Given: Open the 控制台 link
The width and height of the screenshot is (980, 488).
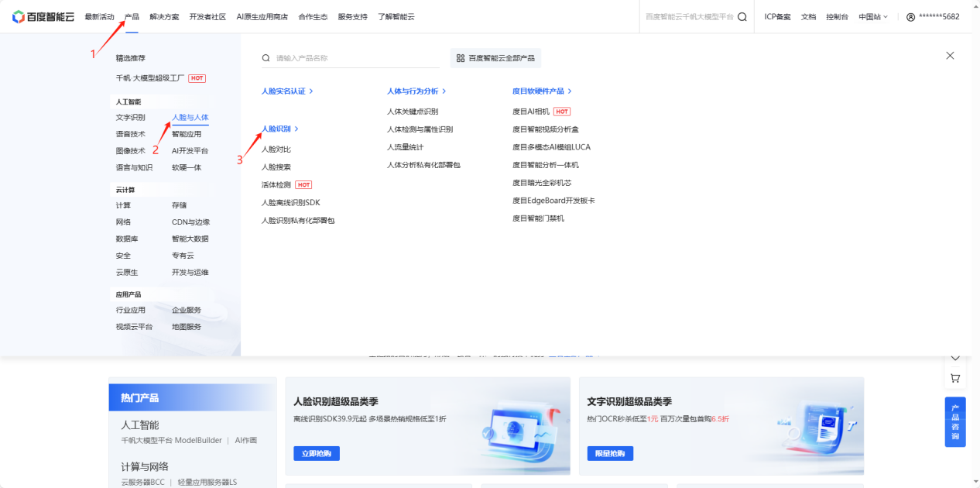Looking at the screenshot, I should coord(837,17).
